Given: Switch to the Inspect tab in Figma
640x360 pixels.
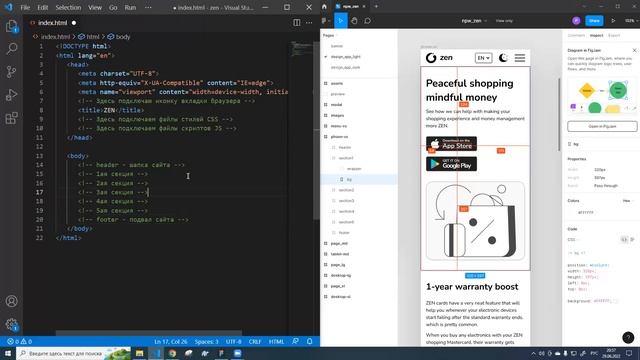Looking at the screenshot, I should click(x=596, y=36).
